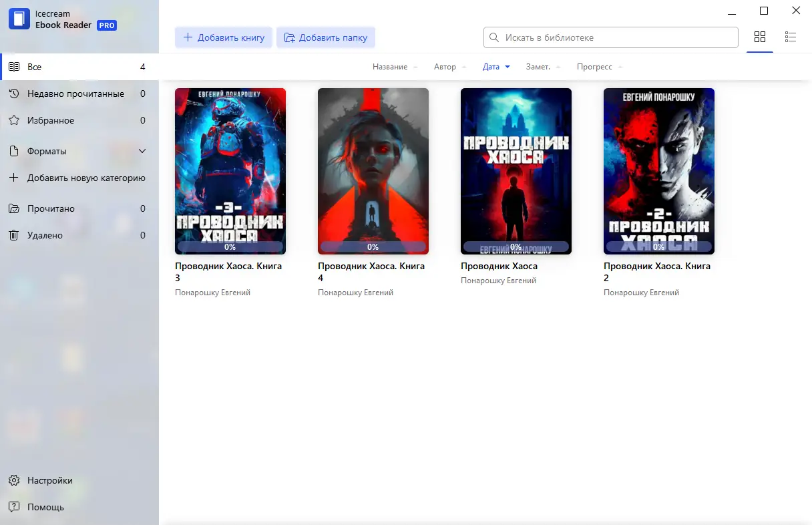The width and height of the screenshot is (812, 525).
Task: Click the question mark help icon
Action: (14, 507)
